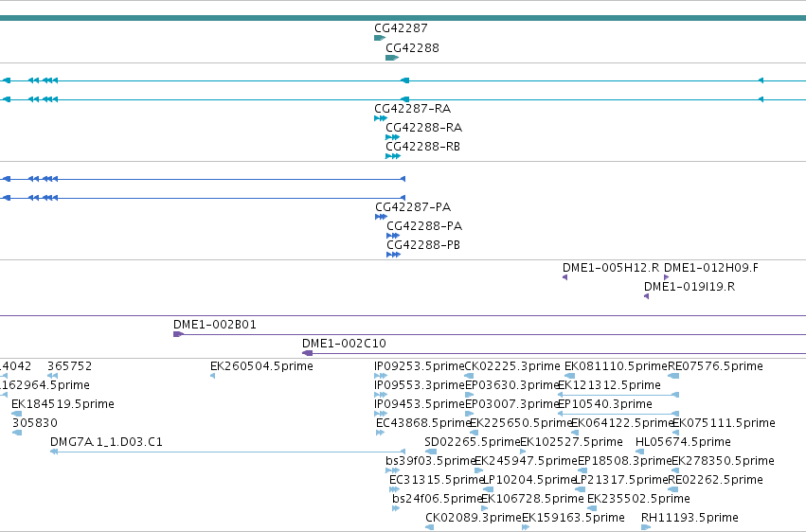Open the EC31315.5prime EST label
Viewport: 806px width, 532px height.
point(437,480)
